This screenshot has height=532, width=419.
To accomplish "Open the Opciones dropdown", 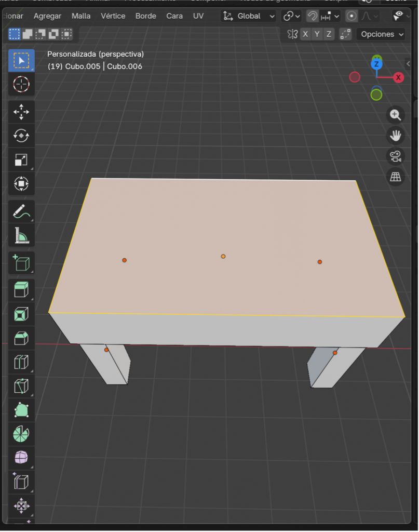I will 381,34.
